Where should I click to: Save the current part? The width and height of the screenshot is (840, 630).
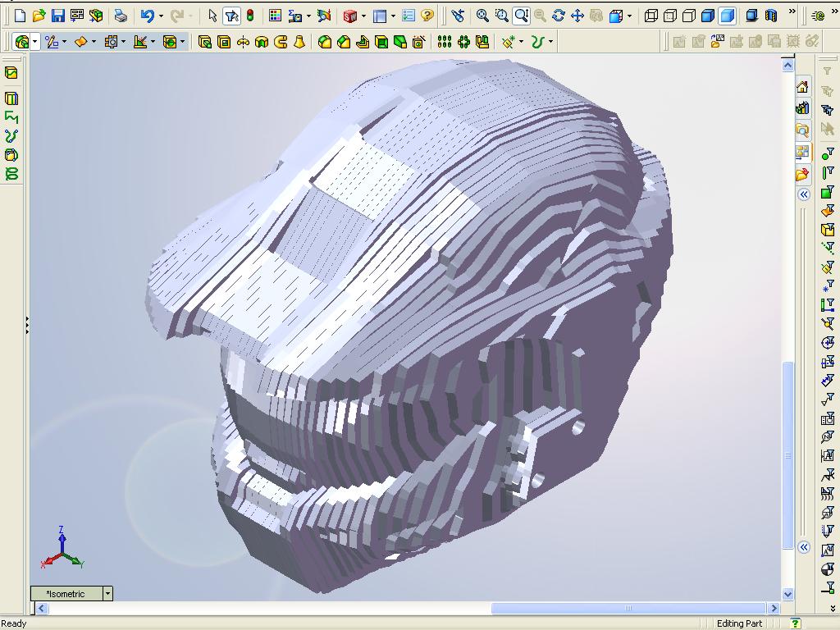click(58, 16)
